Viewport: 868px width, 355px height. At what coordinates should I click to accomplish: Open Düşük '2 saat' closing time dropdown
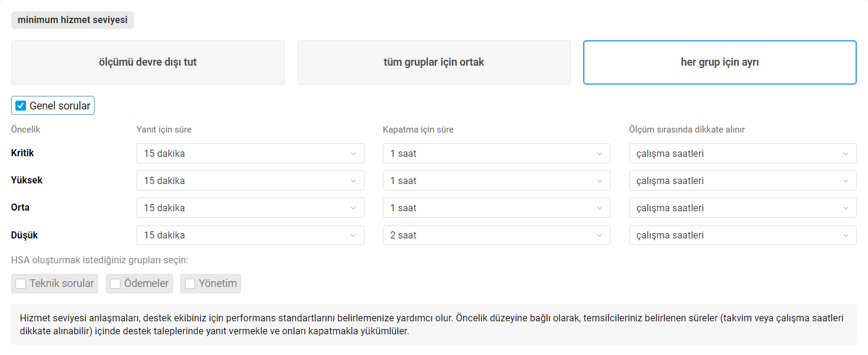click(x=496, y=235)
